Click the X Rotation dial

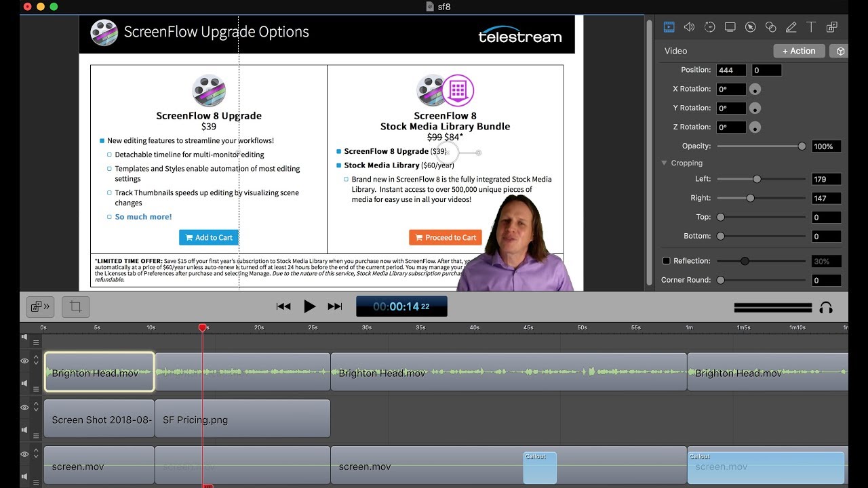pos(755,89)
